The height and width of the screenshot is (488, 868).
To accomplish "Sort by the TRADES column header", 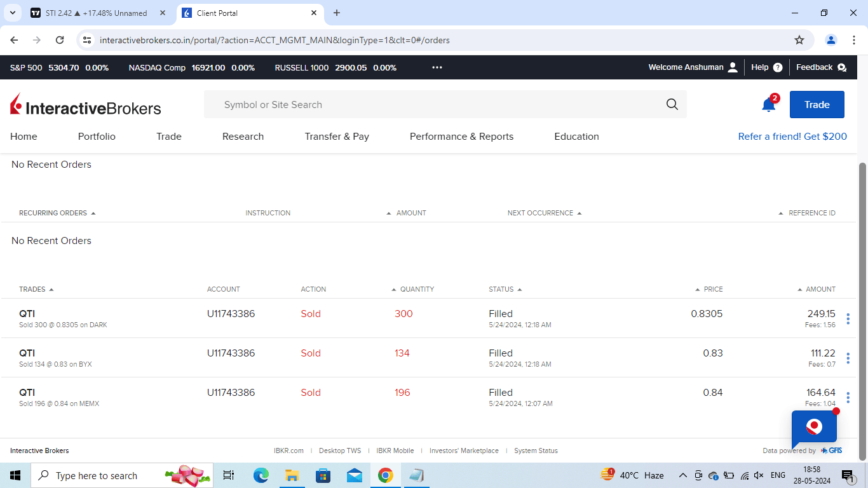I will tap(36, 289).
